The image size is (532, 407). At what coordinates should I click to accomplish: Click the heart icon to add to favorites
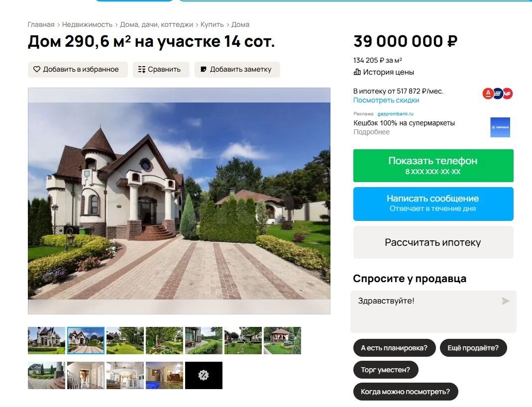[37, 69]
